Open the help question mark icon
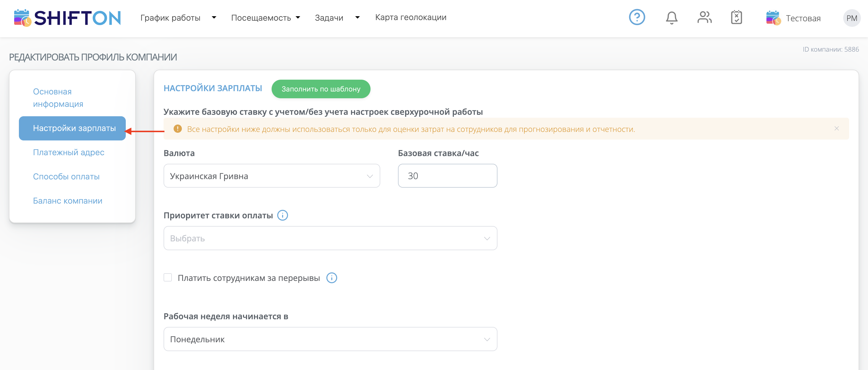Screen dimensions: 868x370 [x=637, y=17]
